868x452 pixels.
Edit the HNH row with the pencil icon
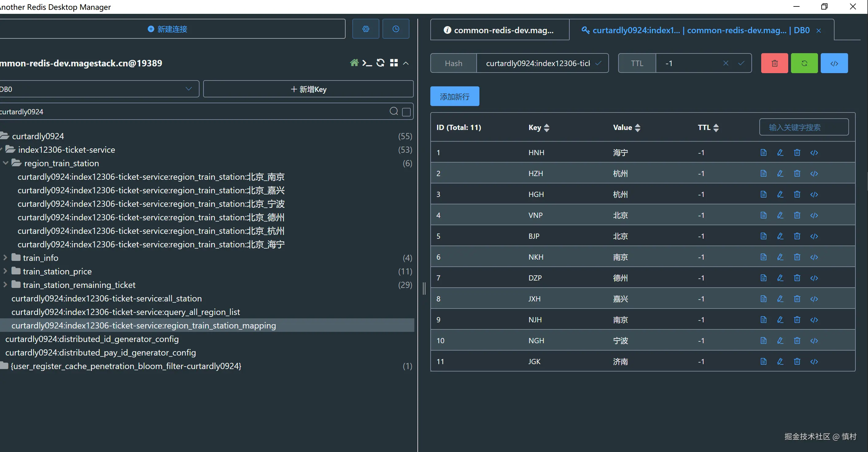click(780, 153)
